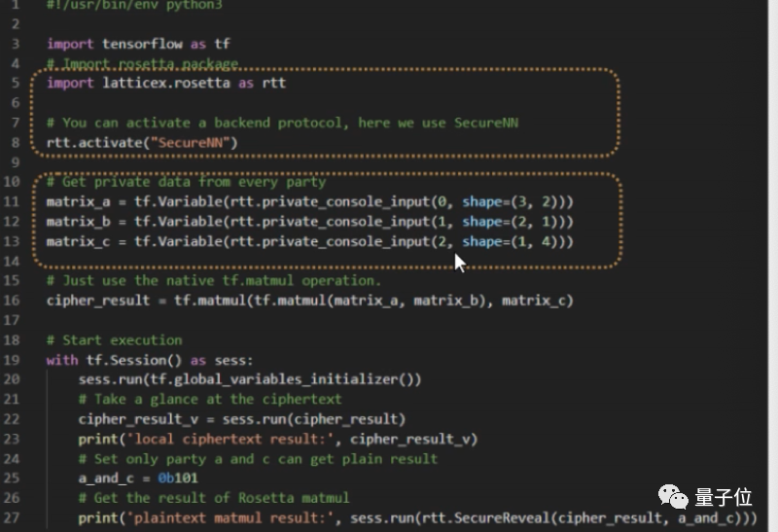Place cursor on 'import tensorflow as tf' line
This screenshot has height=532, width=778.
[138, 44]
